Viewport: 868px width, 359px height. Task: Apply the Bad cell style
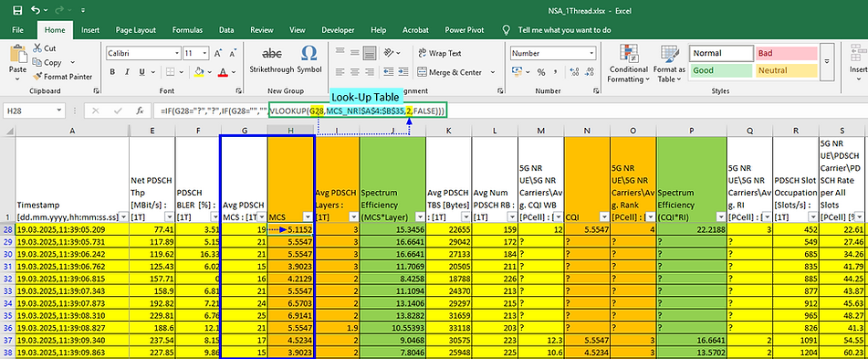[x=786, y=53]
